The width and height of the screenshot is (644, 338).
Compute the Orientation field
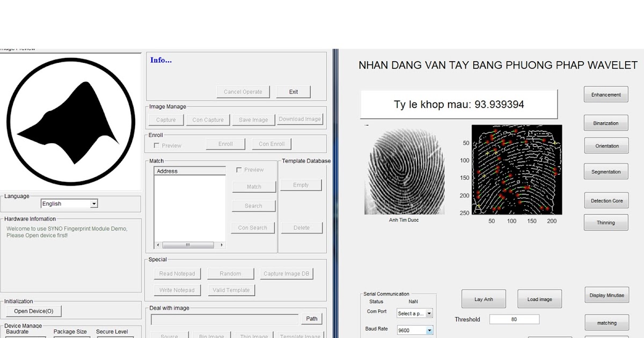[x=606, y=145]
